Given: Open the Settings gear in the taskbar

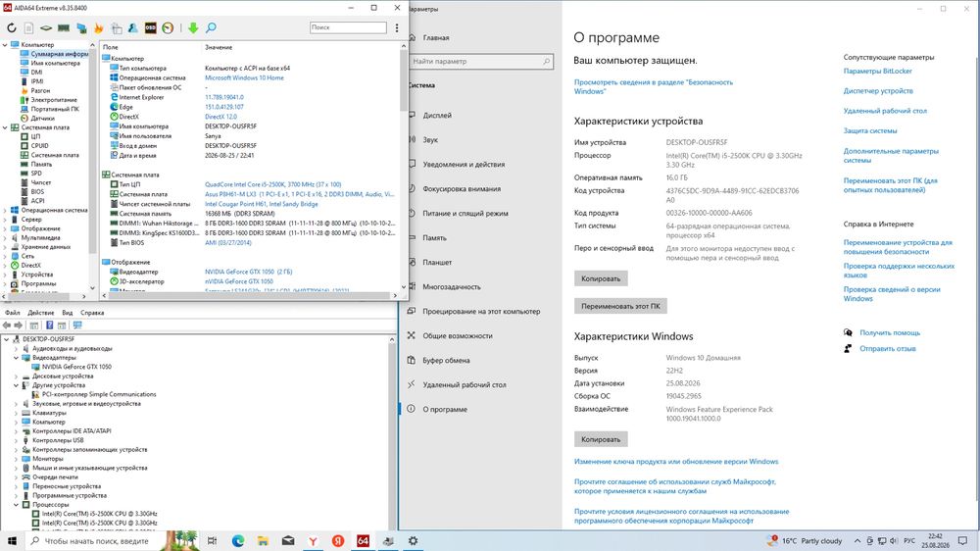Looking at the screenshot, I should tap(414, 541).
